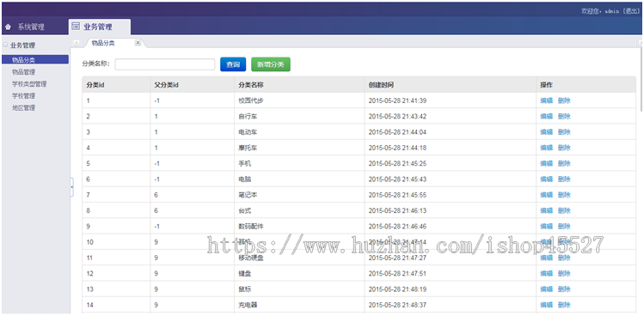
Task: Click the home icon beside 系统管理
Action: (x=8, y=27)
